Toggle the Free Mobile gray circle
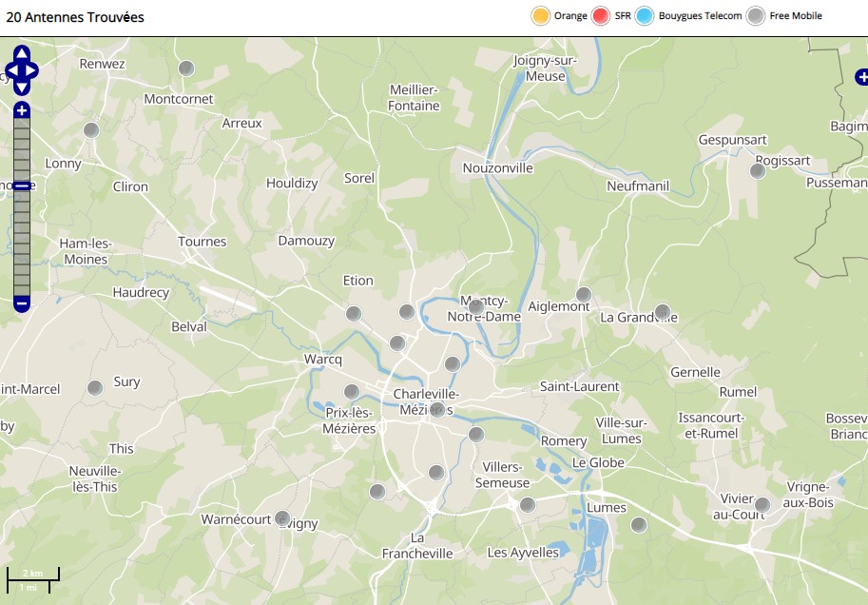Screen dimensions: 868x605 756,16
